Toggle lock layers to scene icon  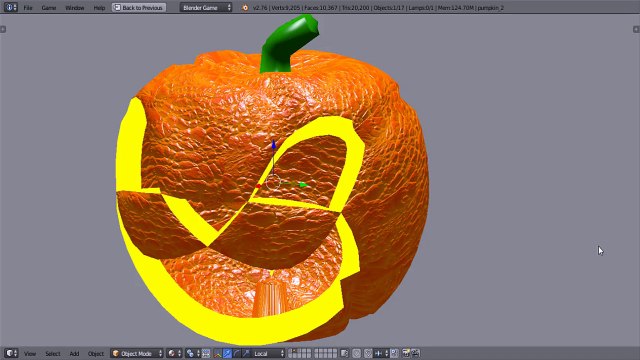coord(344,353)
